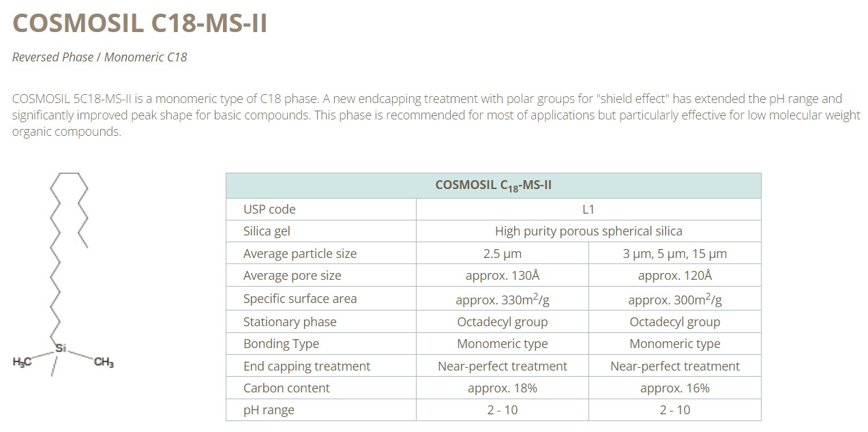Click the description paragraph about COSMOSIL 5C18-MS-II
The image size is (868, 432).
click(436, 115)
